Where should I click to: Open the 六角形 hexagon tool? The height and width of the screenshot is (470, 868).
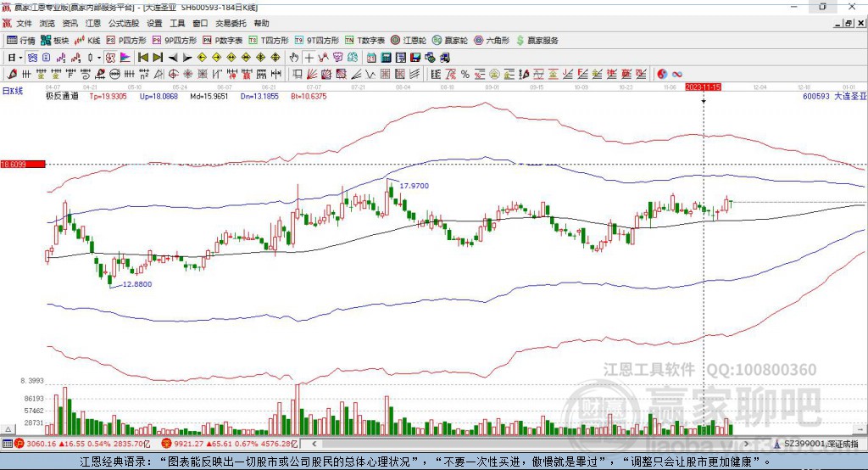[x=492, y=41]
